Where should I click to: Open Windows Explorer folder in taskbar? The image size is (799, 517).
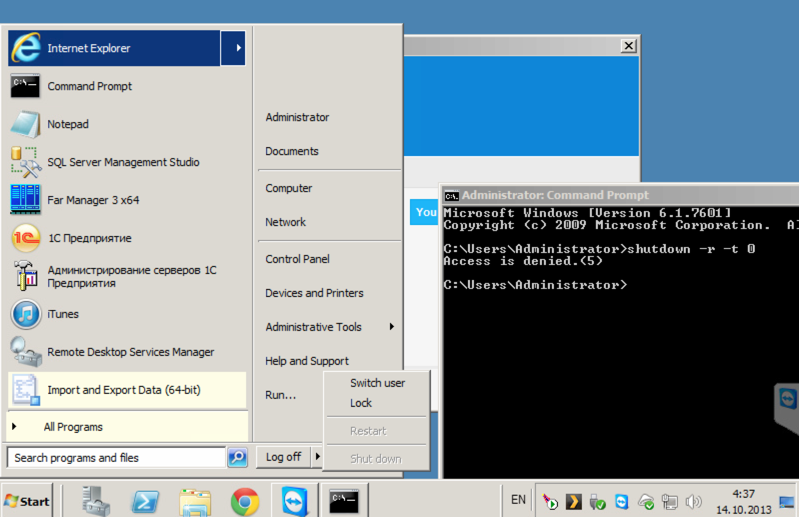click(195, 502)
